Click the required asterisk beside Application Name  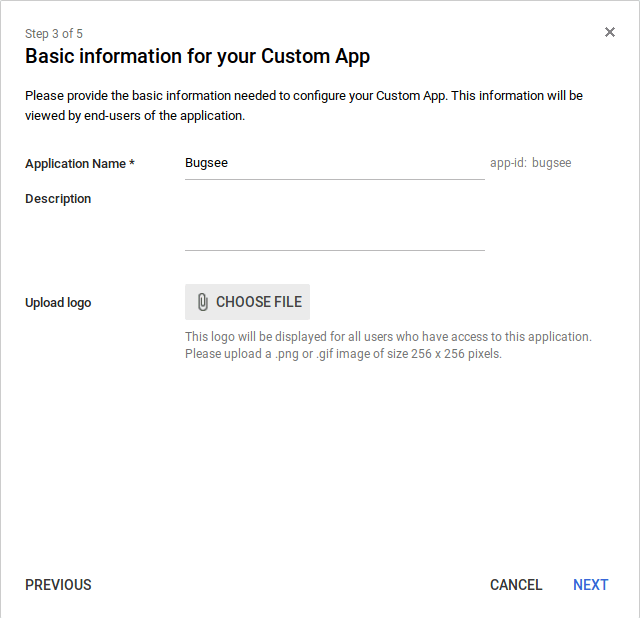pyautogui.click(x=132, y=163)
